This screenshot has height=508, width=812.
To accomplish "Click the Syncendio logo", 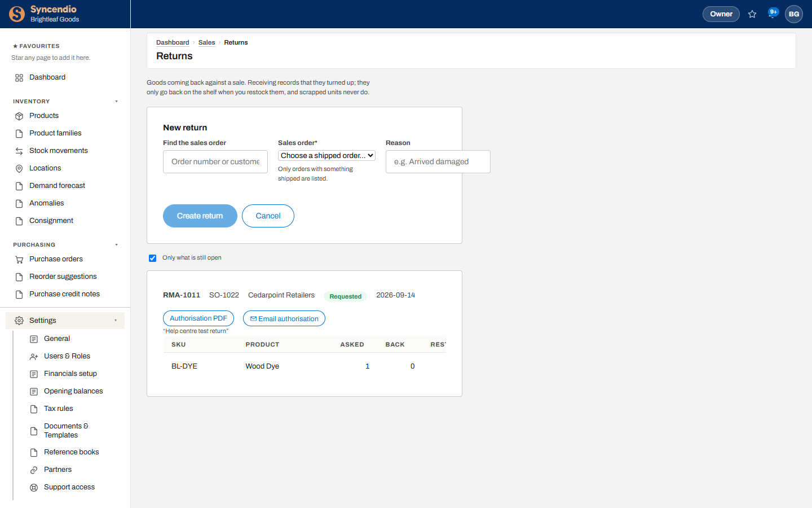I will (x=17, y=14).
